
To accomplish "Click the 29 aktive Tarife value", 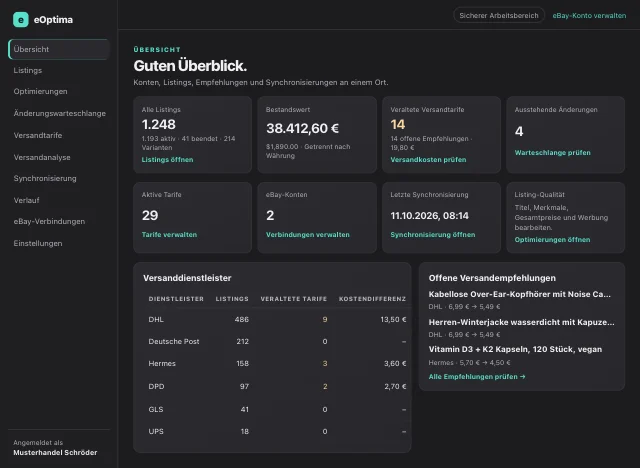I will point(150,215).
